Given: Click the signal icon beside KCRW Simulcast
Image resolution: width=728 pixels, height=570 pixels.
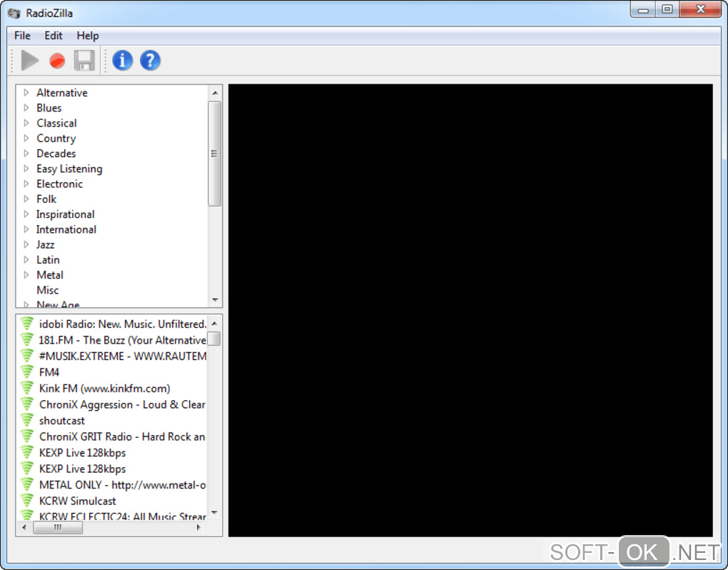Looking at the screenshot, I should coord(27,500).
